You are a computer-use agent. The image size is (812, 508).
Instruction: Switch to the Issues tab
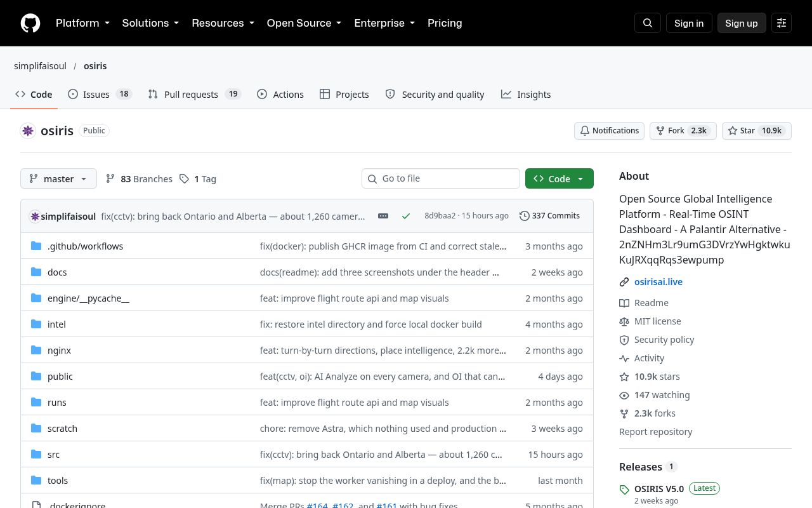(x=99, y=94)
